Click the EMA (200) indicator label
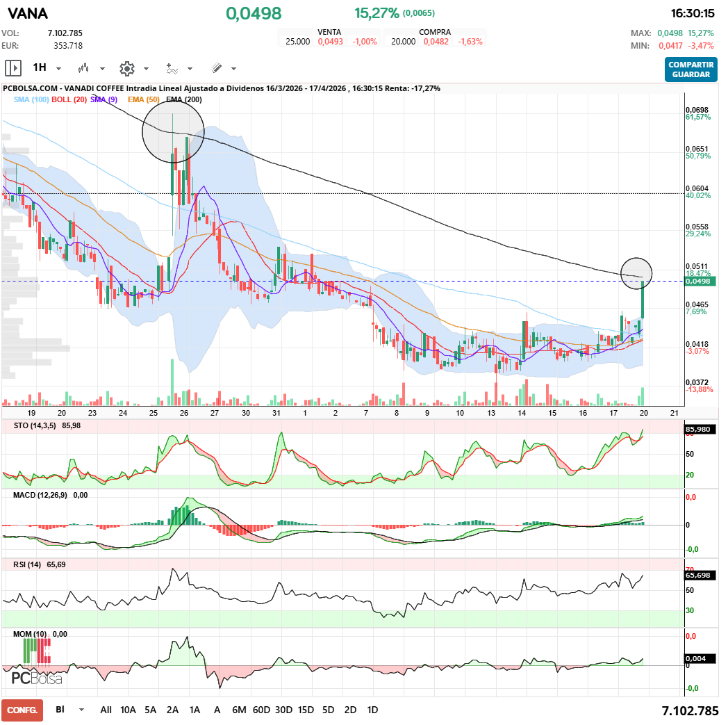728x725 pixels. pos(184,99)
